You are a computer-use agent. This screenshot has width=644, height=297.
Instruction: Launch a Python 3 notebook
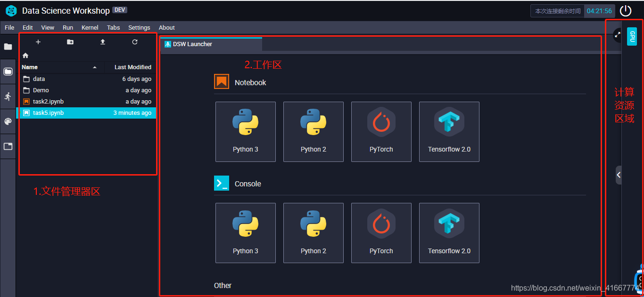tap(246, 132)
